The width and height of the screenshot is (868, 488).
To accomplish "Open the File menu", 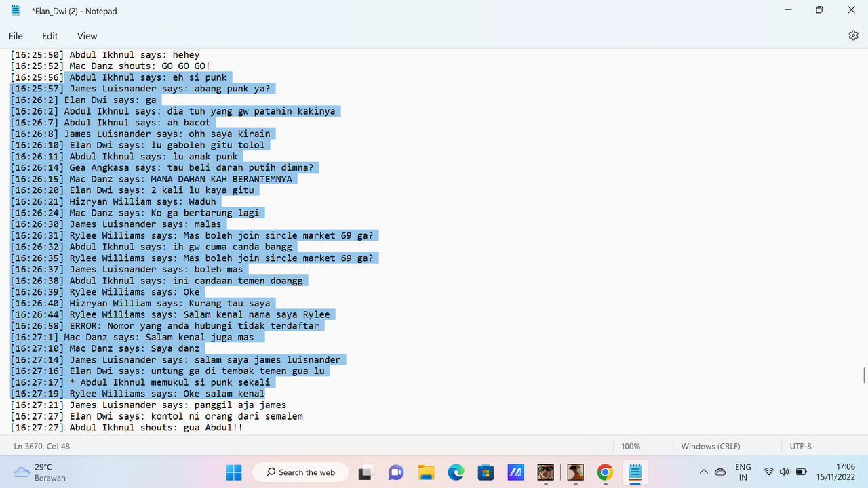I will coord(16,36).
